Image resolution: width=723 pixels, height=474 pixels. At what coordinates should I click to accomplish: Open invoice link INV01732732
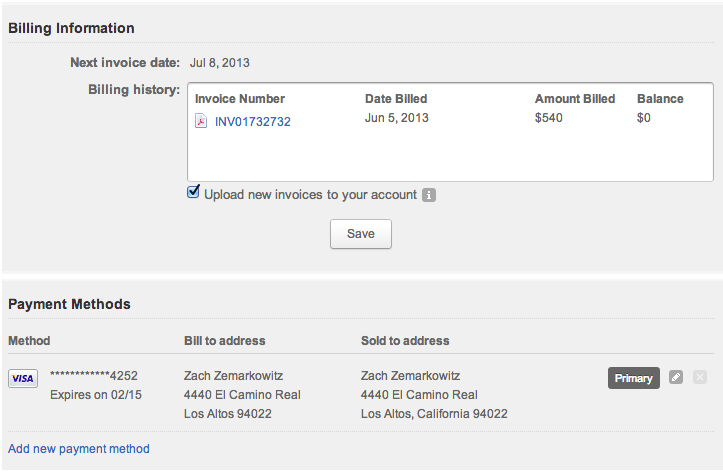pos(253,122)
